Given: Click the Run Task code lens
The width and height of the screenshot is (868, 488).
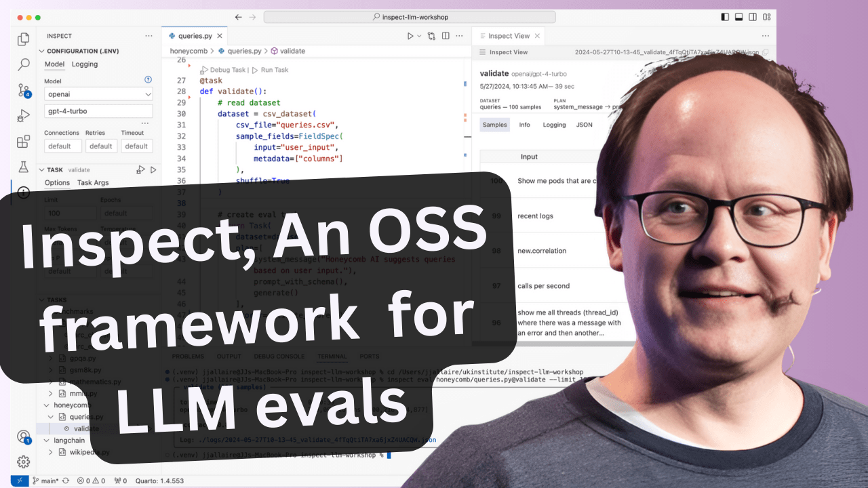Looking at the screenshot, I should click(x=270, y=70).
